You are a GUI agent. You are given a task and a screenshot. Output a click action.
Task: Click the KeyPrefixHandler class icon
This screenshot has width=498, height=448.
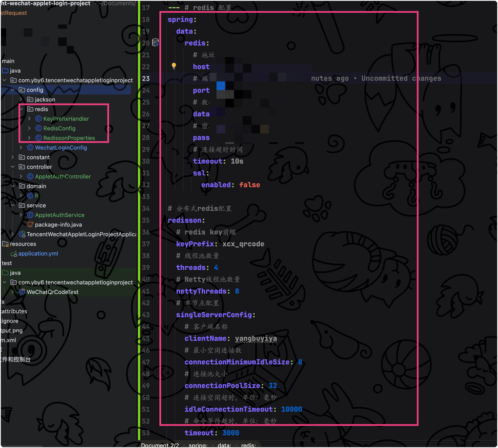[39, 119]
